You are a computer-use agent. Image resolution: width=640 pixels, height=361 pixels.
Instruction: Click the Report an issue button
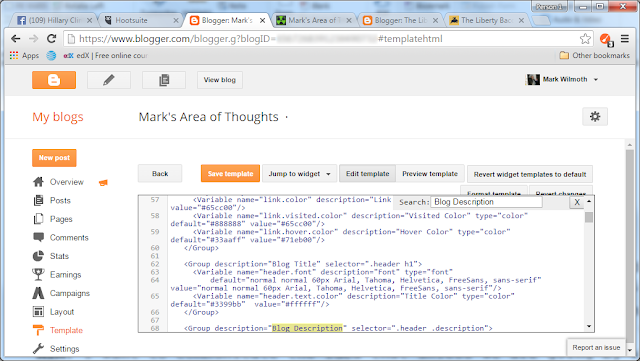coord(596,347)
